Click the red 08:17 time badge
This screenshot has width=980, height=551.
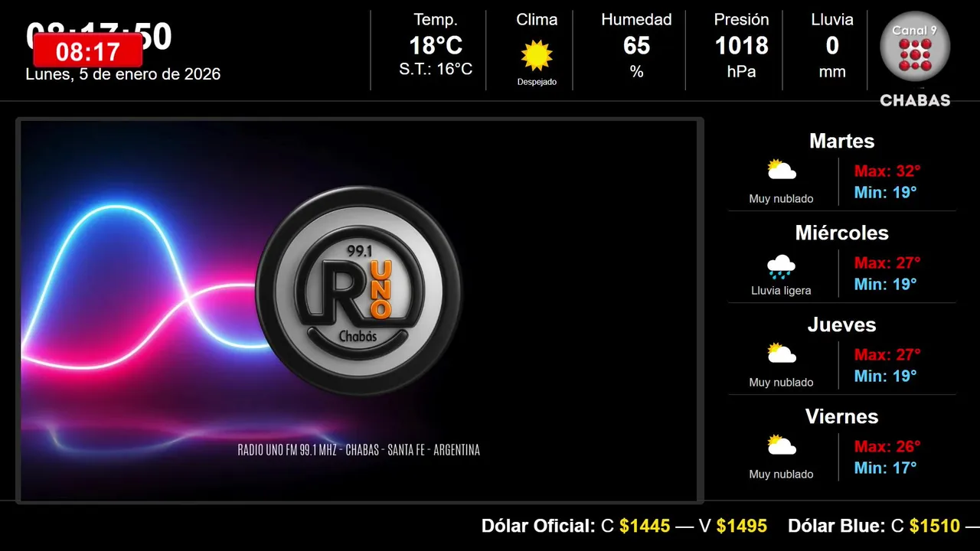[x=88, y=51]
